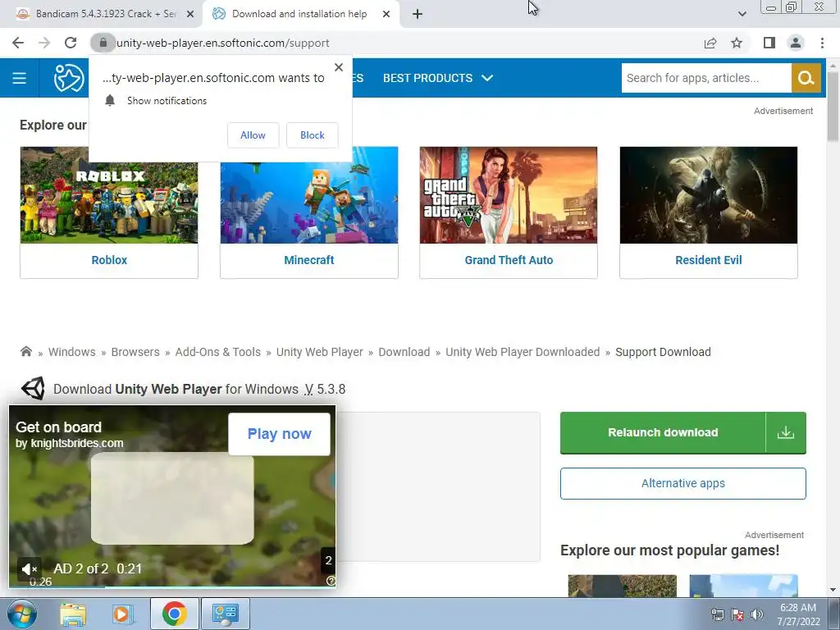Open Chrome three-dot menu
The height and width of the screenshot is (630, 840).
coord(822,43)
